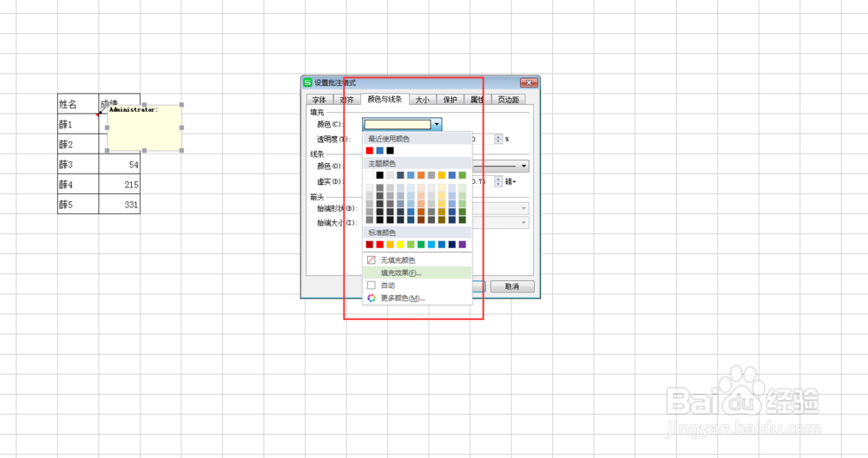
Task: Open the line style dropdown
Action: 523,166
